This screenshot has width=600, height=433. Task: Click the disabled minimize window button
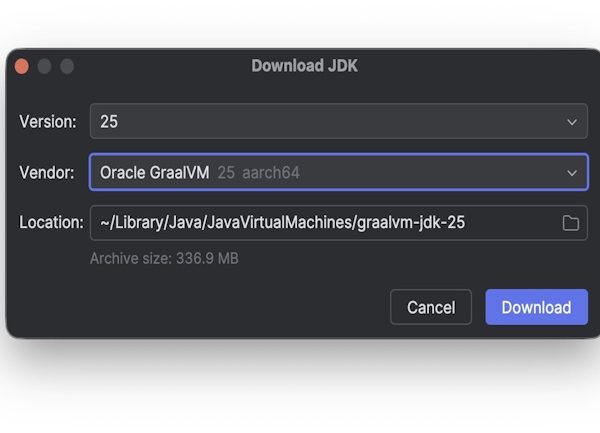tap(44, 66)
